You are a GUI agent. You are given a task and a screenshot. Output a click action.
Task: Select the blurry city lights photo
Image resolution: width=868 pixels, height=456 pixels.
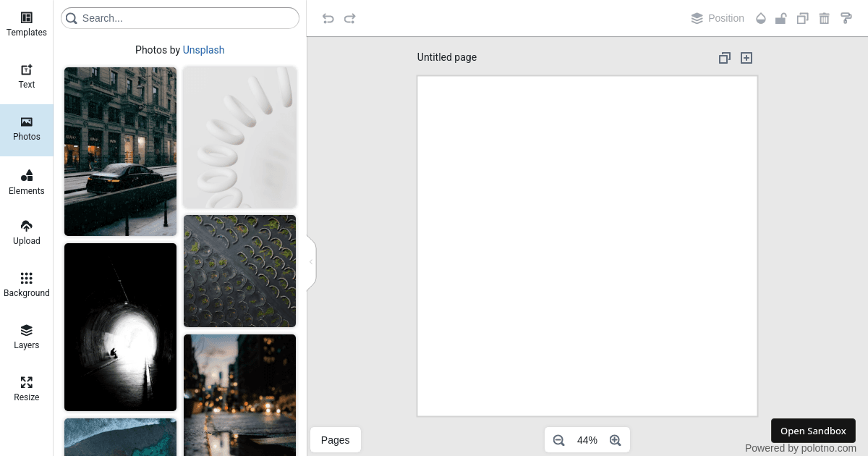[x=239, y=395]
